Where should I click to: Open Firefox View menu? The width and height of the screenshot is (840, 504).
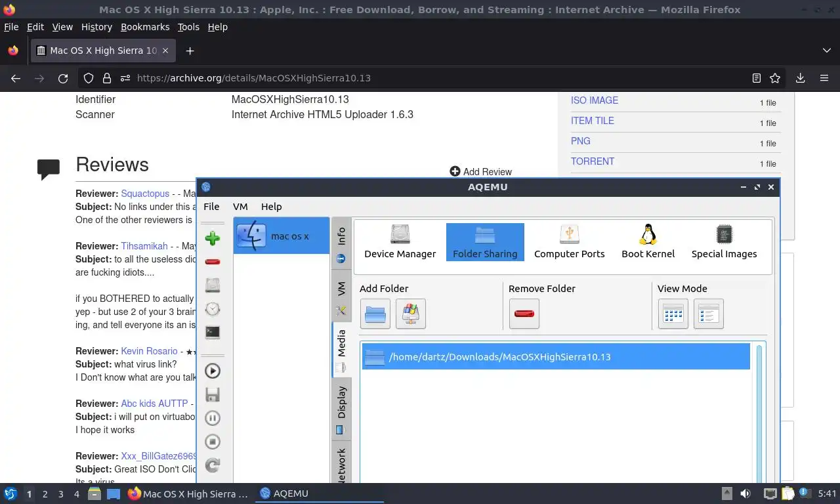62,27
